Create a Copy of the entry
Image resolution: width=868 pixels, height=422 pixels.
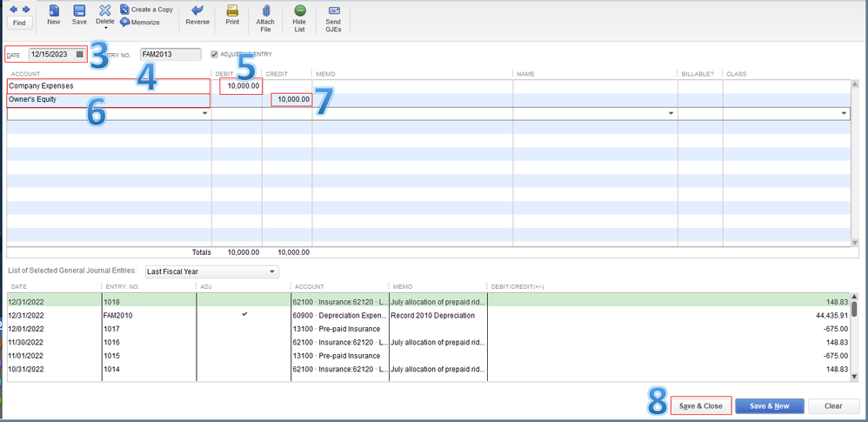click(x=147, y=10)
